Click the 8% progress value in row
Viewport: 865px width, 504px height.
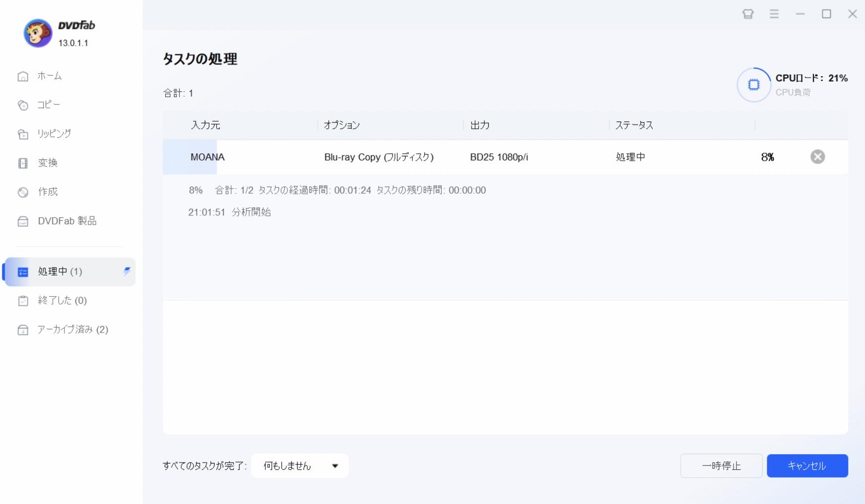click(x=768, y=157)
